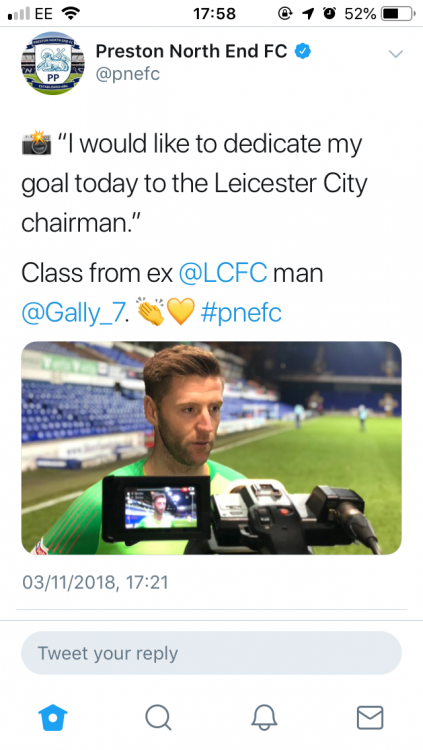Tap the Preston North End profile avatar
The height and width of the screenshot is (750, 423).
(53, 63)
